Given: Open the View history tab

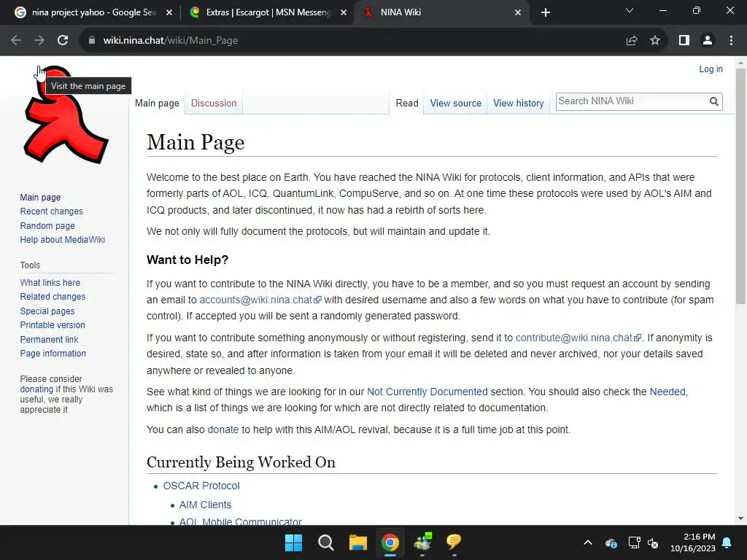Looking at the screenshot, I should click(519, 104).
